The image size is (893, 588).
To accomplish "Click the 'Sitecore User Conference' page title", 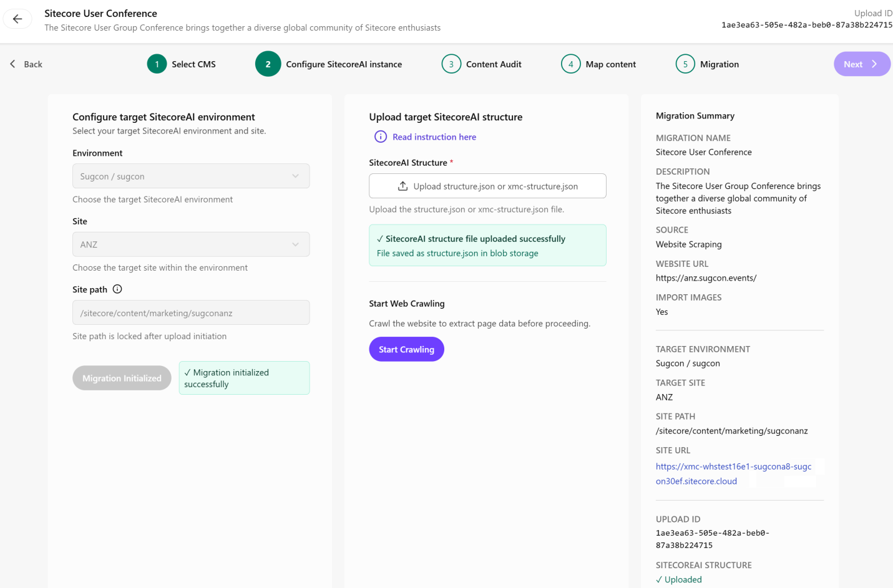I will (100, 13).
